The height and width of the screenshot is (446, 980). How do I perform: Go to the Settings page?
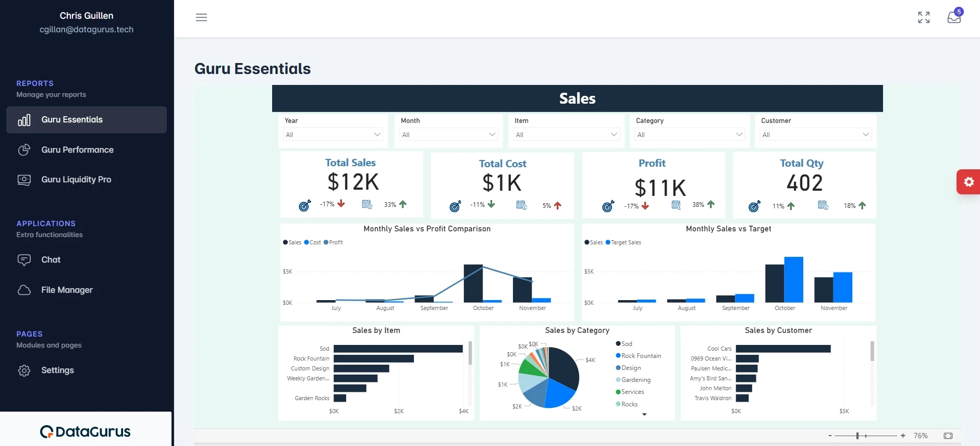[x=57, y=370]
